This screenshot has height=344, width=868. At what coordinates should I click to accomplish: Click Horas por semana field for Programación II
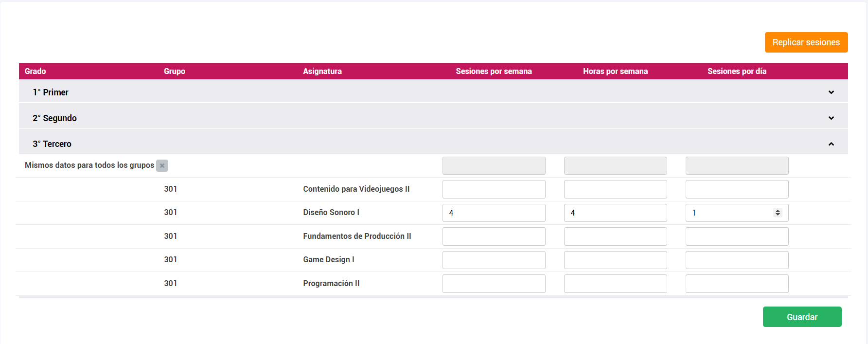pyautogui.click(x=615, y=284)
